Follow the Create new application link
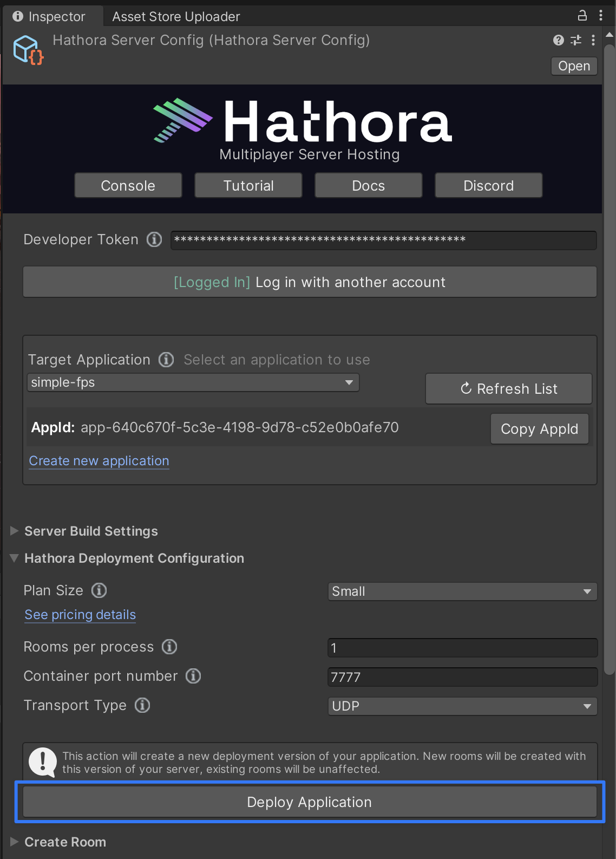The image size is (616, 859). click(x=99, y=461)
